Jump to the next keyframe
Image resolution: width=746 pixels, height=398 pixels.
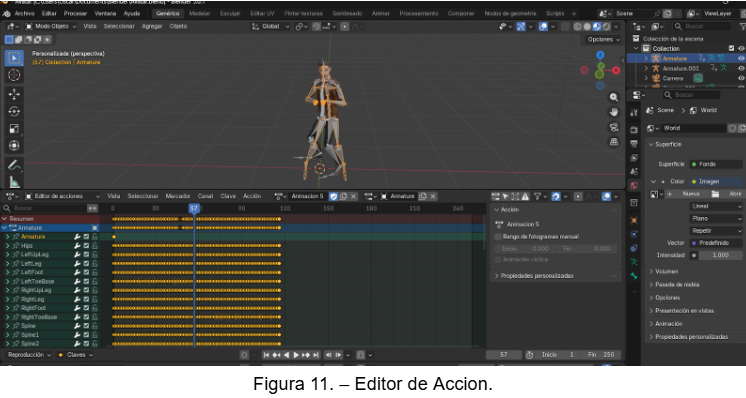click(306, 355)
